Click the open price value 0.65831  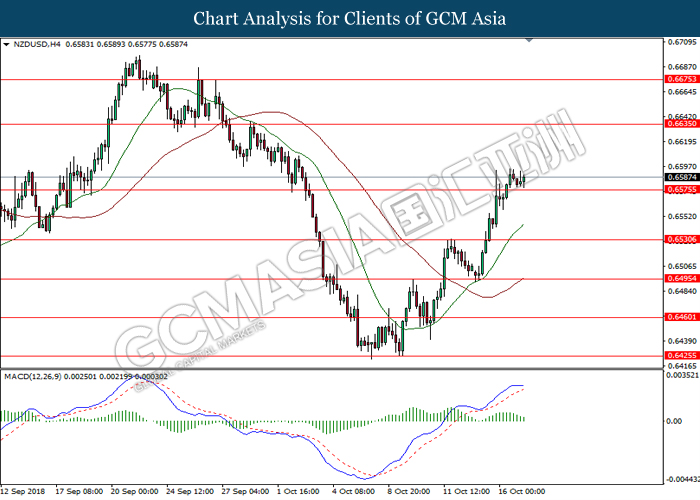[79, 44]
